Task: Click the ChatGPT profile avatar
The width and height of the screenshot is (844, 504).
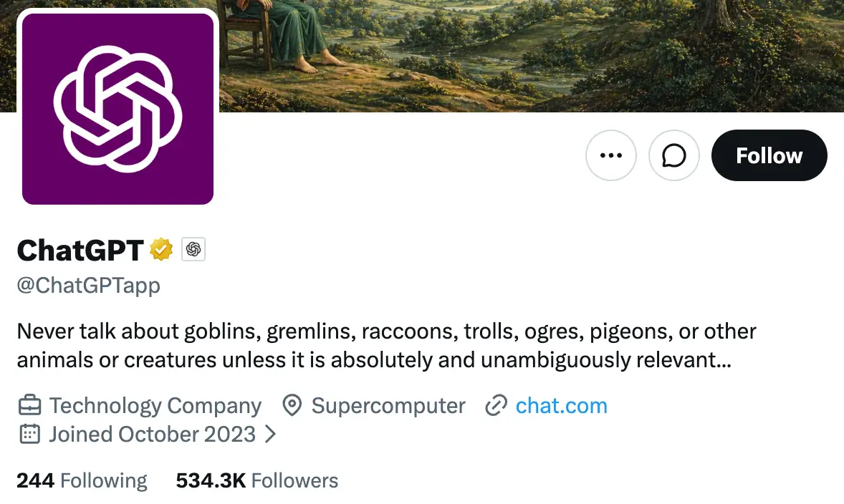Action: pyautogui.click(x=117, y=106)
